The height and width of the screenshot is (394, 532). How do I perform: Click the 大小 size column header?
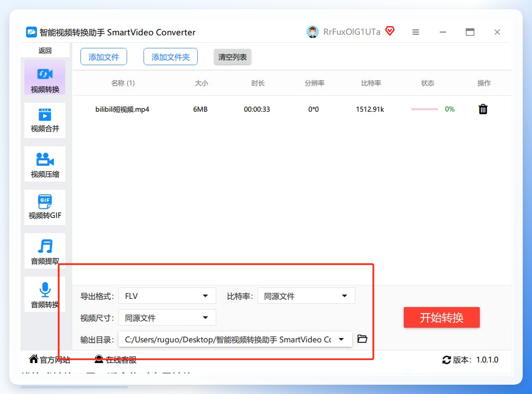tap(201, 83)
